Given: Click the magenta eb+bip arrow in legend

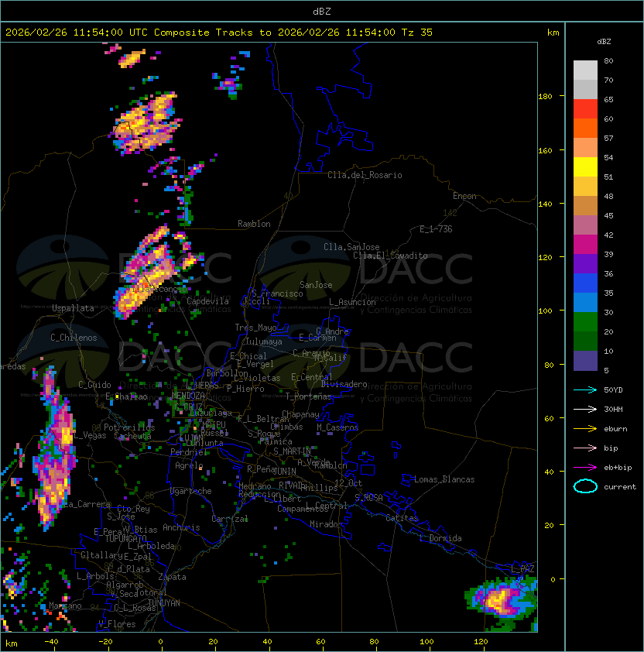Looking at the screenshot, I should tap(585, 468).
